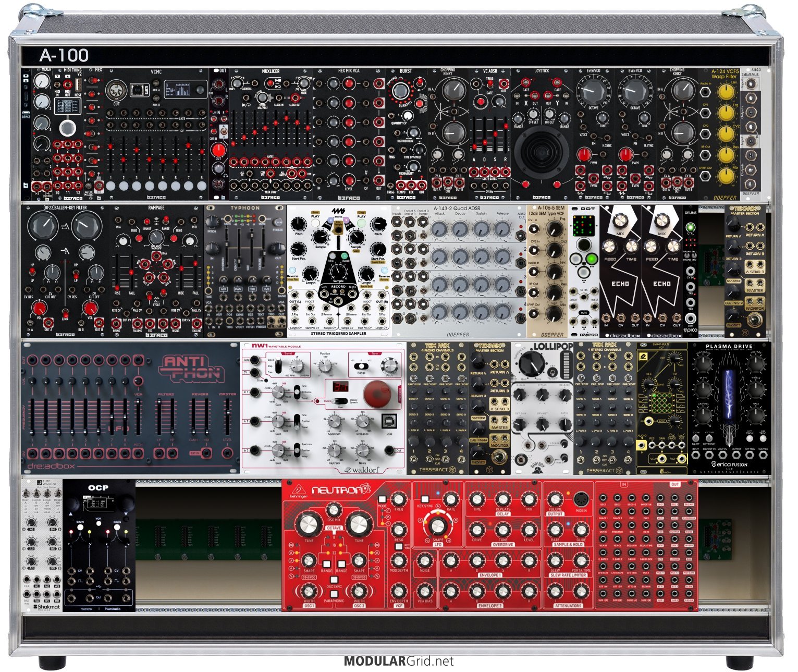Click the TREBLE knob on Plasma Drive
Image resolution: width=798 pixels, height=672 pixels.
[x=756, y=389]
